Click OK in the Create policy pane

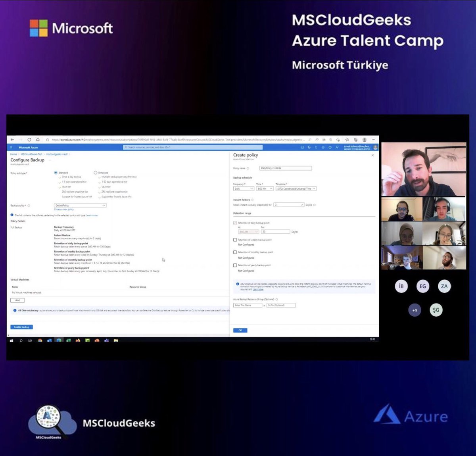coord(240,330)
